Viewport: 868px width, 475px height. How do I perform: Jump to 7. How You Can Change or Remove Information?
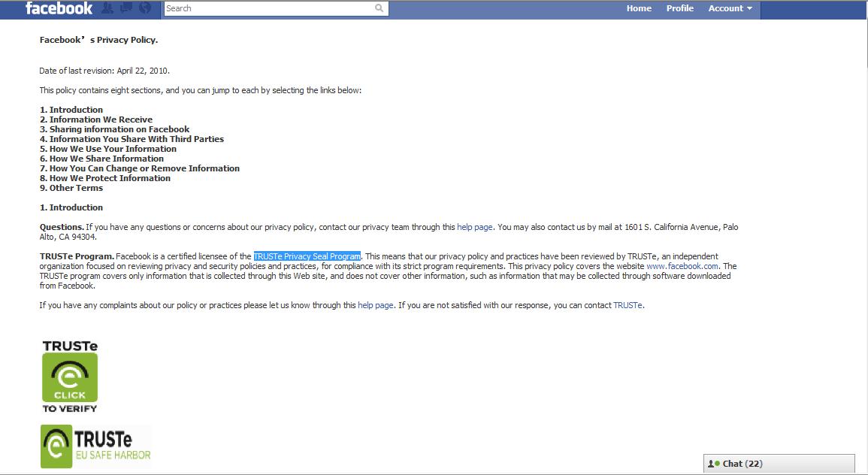(140, 168)
